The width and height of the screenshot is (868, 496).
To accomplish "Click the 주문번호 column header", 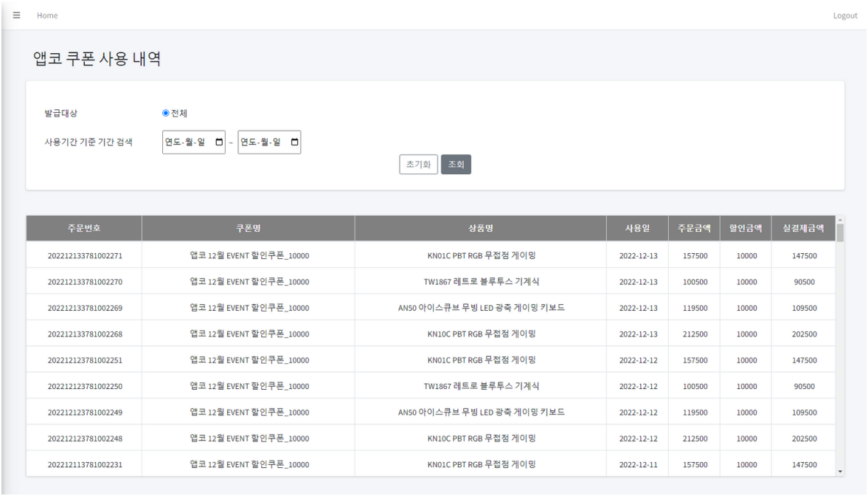I will 83,228.
